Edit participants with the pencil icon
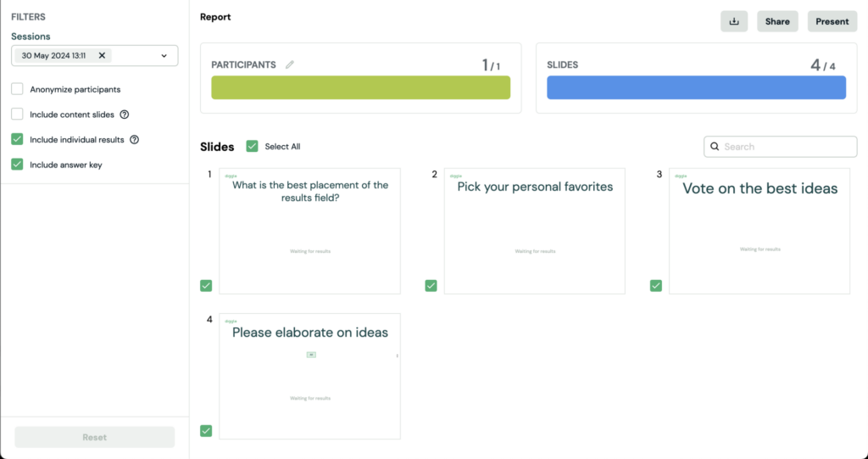868x459 pixels. click(x=290, y=64)
